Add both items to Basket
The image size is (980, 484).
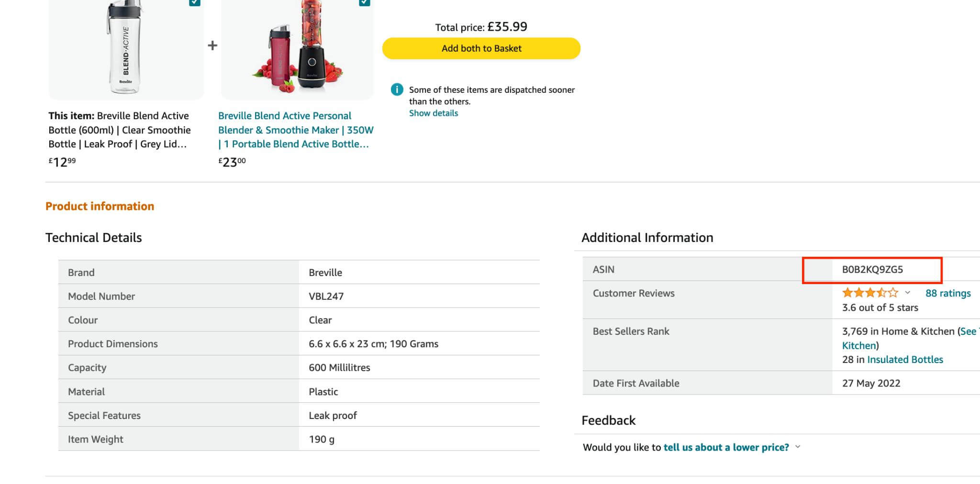(x=481, y=48)
